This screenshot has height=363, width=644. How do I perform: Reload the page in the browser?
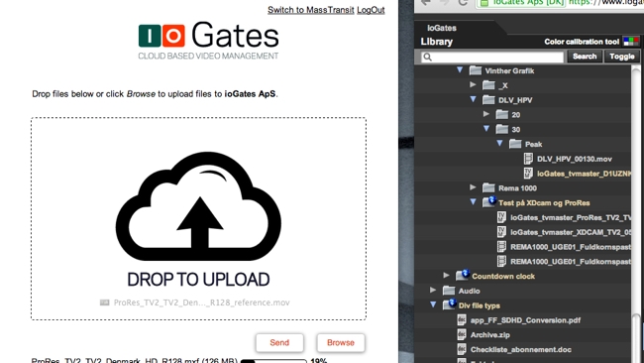[x=463, y=2]
